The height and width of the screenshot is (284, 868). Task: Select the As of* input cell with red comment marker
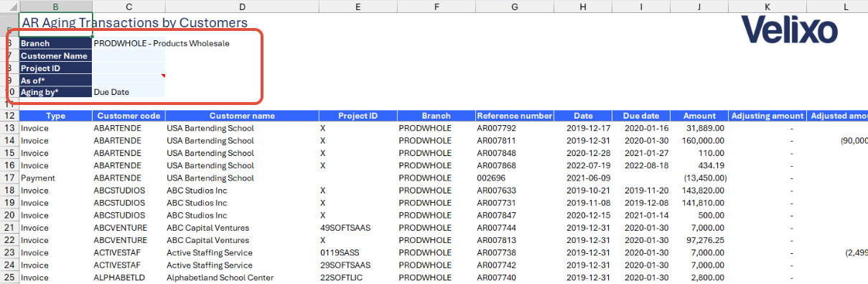click(129, 80)
